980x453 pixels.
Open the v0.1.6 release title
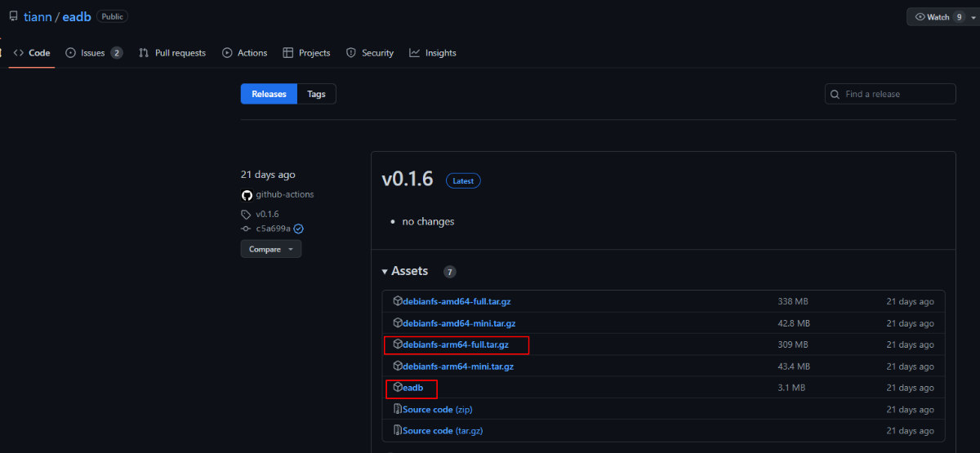pyautogui.click(x=408, y=180)
